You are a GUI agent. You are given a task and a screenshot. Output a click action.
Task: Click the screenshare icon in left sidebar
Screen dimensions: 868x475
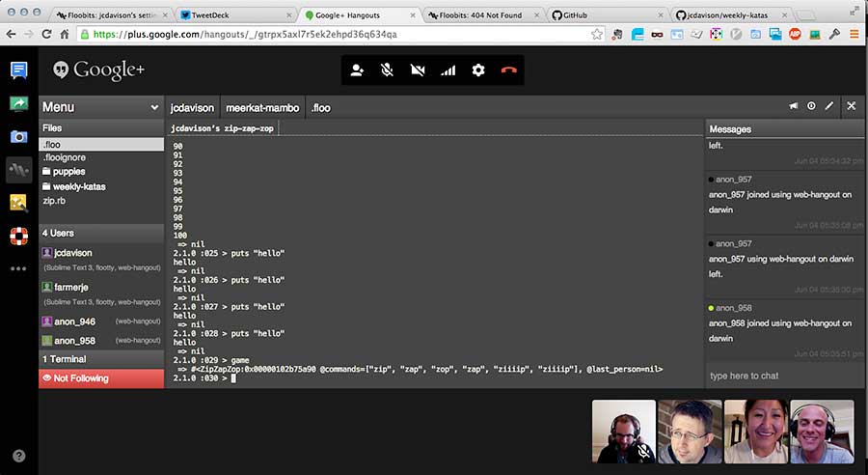pos(18,103)
